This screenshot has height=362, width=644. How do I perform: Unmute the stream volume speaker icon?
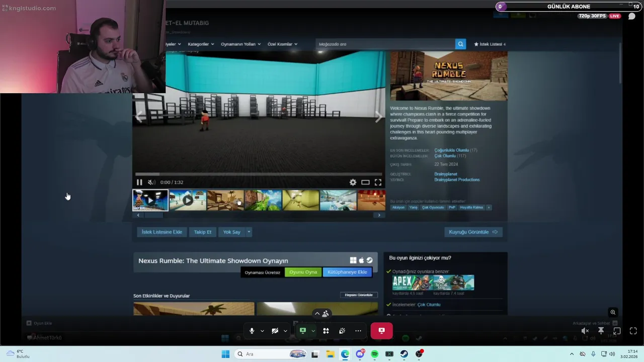[585, 331]
